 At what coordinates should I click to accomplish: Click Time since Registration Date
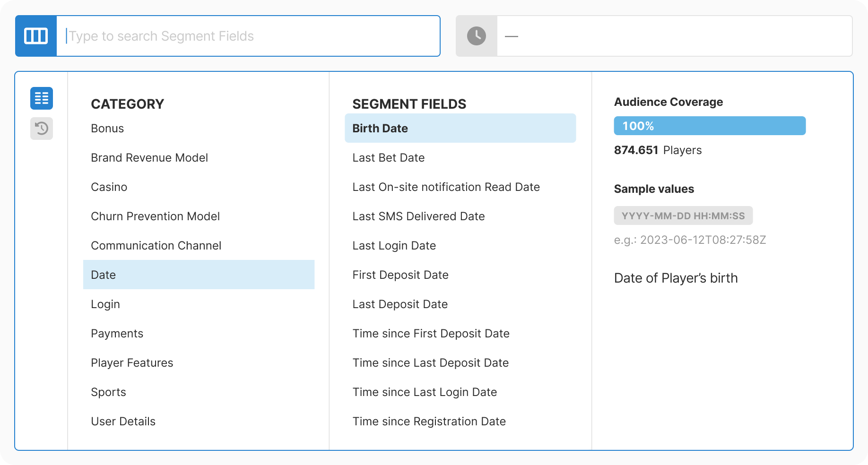tap(429, 421)
